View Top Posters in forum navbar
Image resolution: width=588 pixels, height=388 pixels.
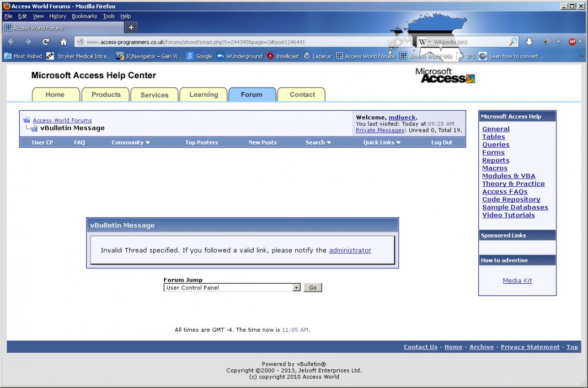pyautogui.click(x=201, y=142)
